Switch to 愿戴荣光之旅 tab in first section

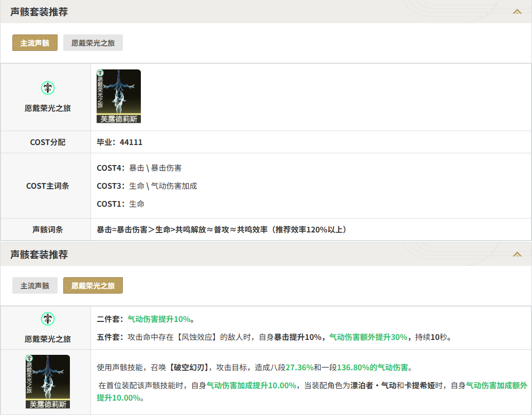(93, 43)
